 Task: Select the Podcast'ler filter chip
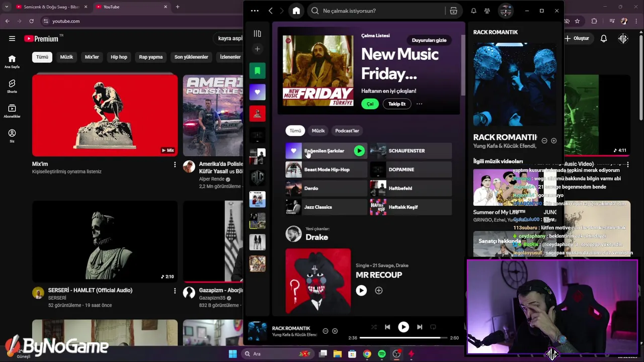(347, 131)
